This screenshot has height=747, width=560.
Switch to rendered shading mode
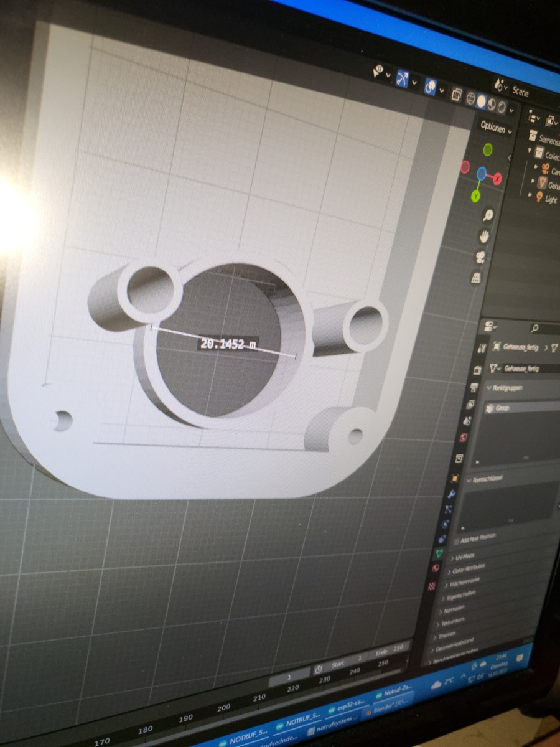point(502,107)
